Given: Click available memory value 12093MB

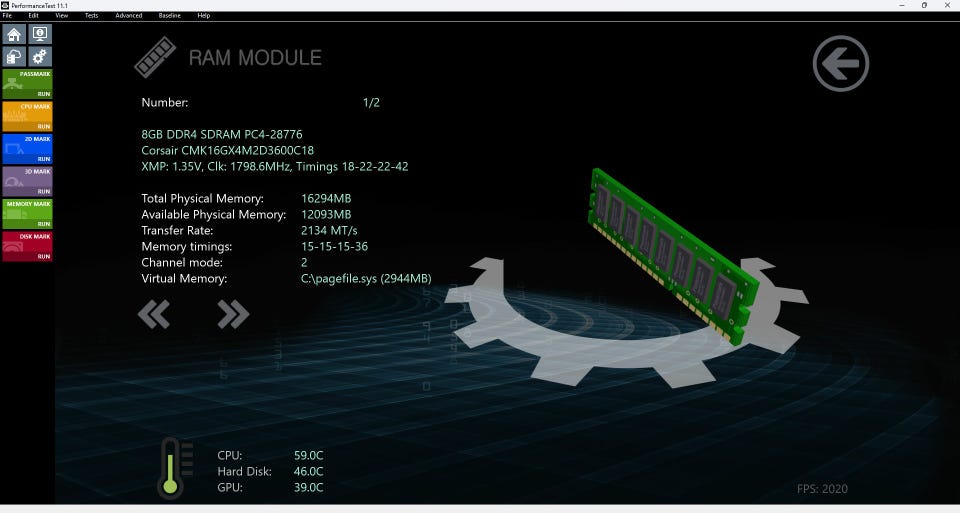Looking at the screenshot, I should pos(326,214).
